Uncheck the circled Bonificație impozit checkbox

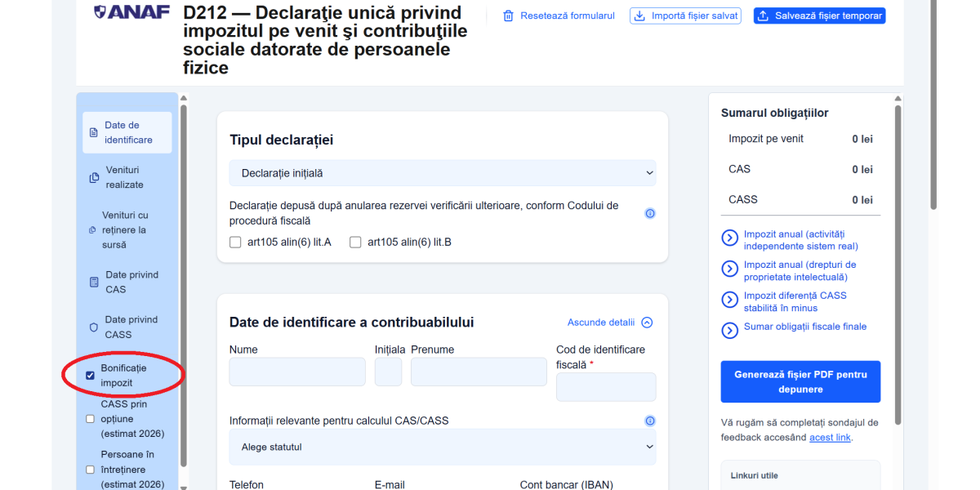click(90, 376)
